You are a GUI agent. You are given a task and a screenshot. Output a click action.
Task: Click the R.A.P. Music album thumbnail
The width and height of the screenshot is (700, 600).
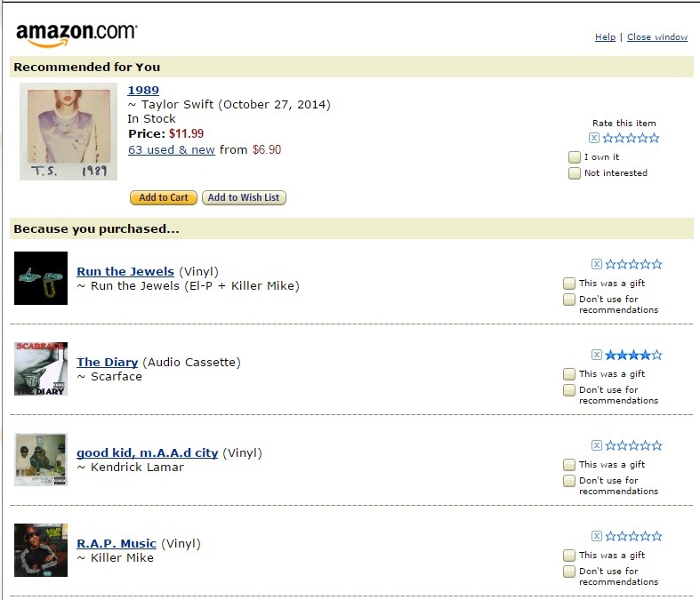[41, 550]
